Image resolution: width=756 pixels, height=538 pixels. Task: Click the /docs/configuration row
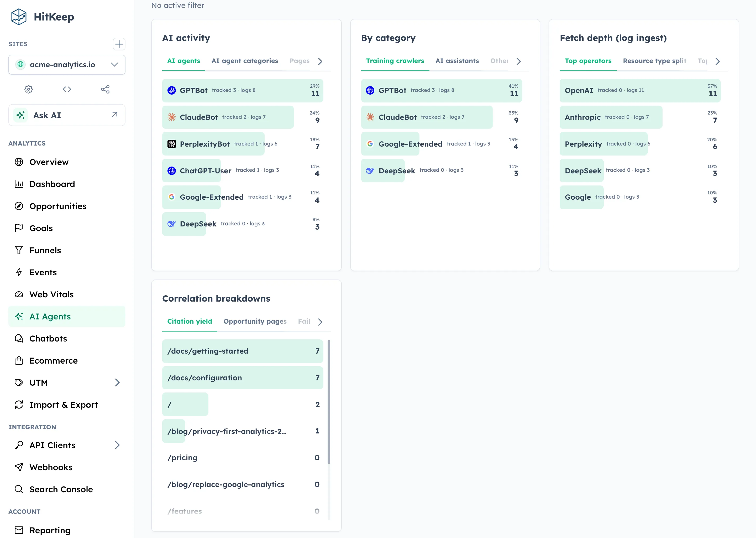(243, 378)
